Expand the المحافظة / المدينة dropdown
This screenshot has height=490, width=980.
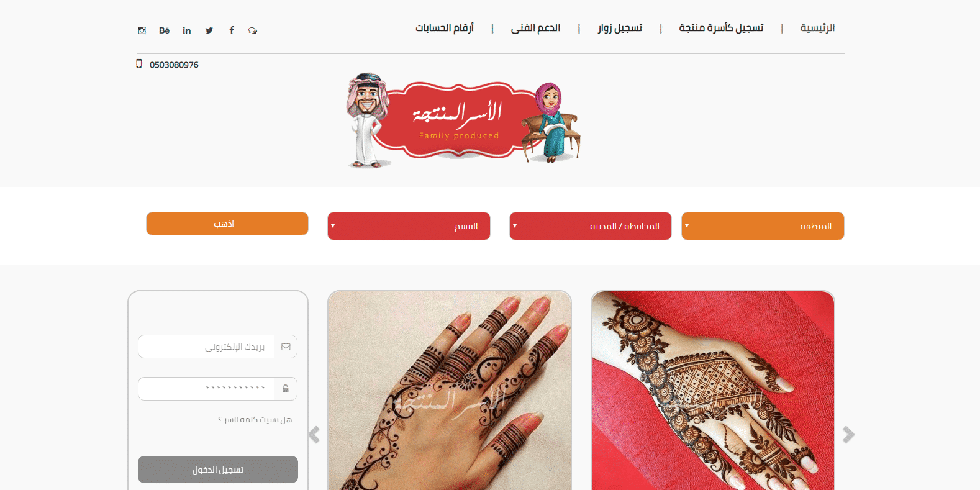591,226
